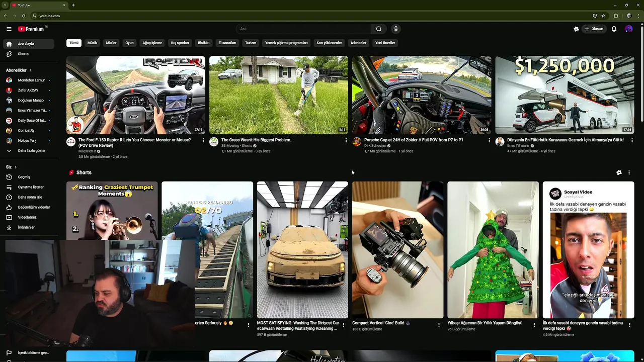Select Yemek pişirme programları chip

coord(286,43)
